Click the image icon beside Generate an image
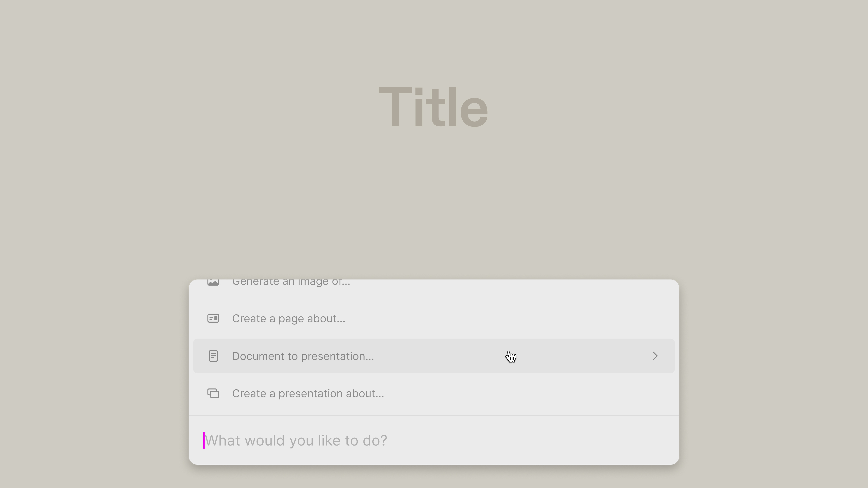This screenshot has height=488, width=868. tap(213, 282)
